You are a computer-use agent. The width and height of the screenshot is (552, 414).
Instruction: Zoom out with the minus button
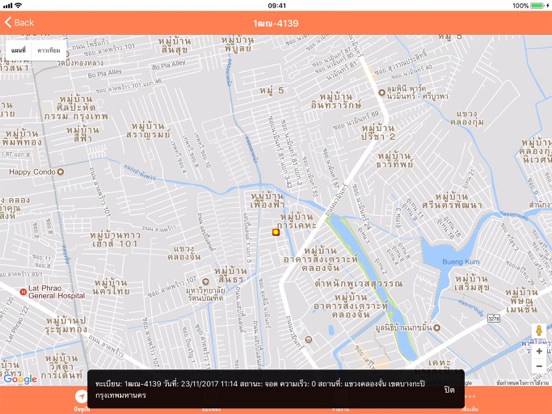point(539,366)
